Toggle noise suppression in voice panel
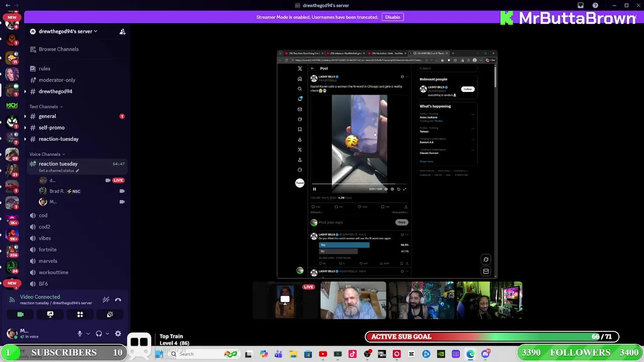Viewport: 644px width, 362px height. (x=106, y=300)
